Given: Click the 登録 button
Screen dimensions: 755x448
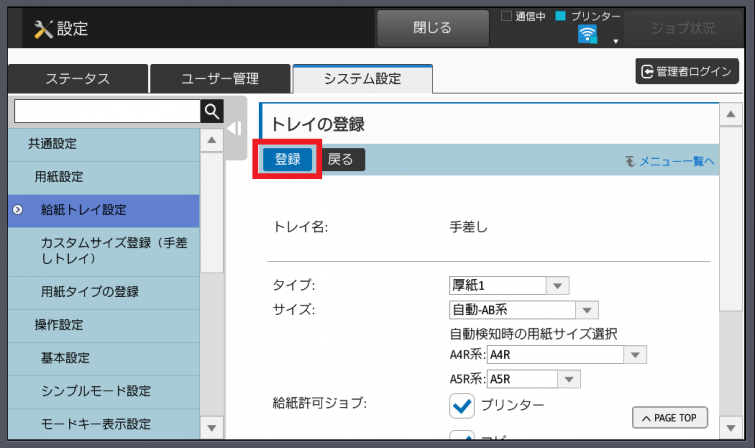Looking at the screenshot, I should coord(287,159).
